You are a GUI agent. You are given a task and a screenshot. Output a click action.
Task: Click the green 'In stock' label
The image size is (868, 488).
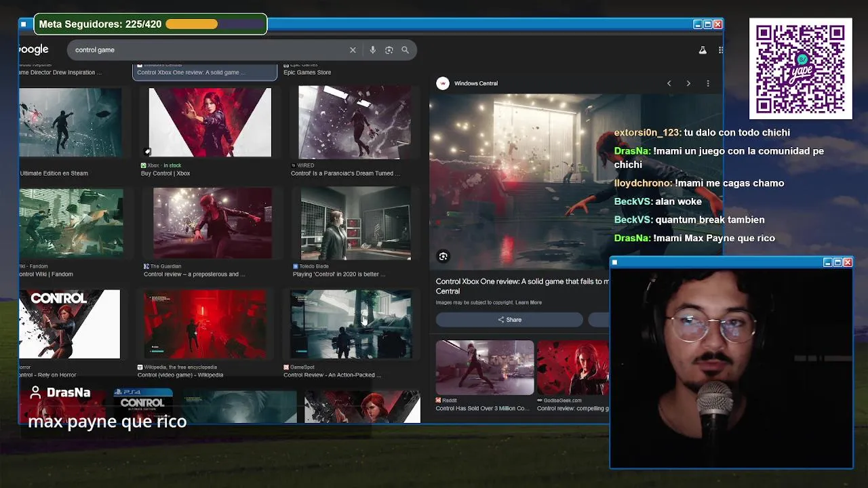pos(172,165)
